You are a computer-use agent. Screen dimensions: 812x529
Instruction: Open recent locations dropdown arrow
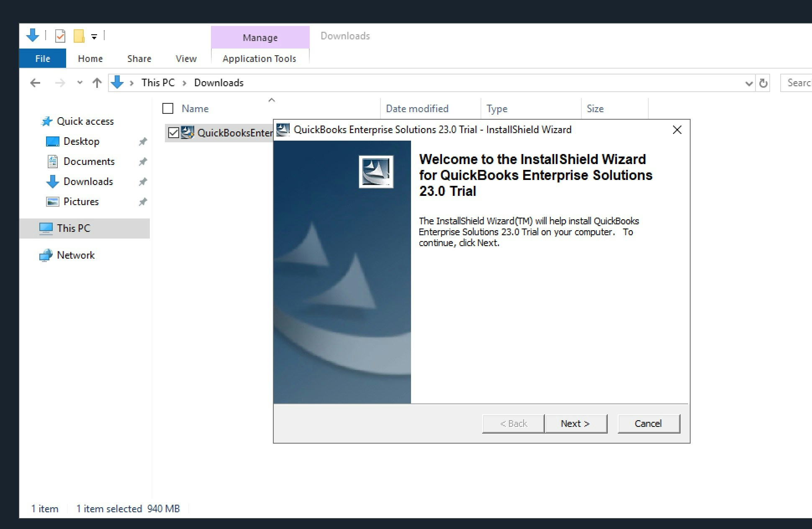click(80, 83)
